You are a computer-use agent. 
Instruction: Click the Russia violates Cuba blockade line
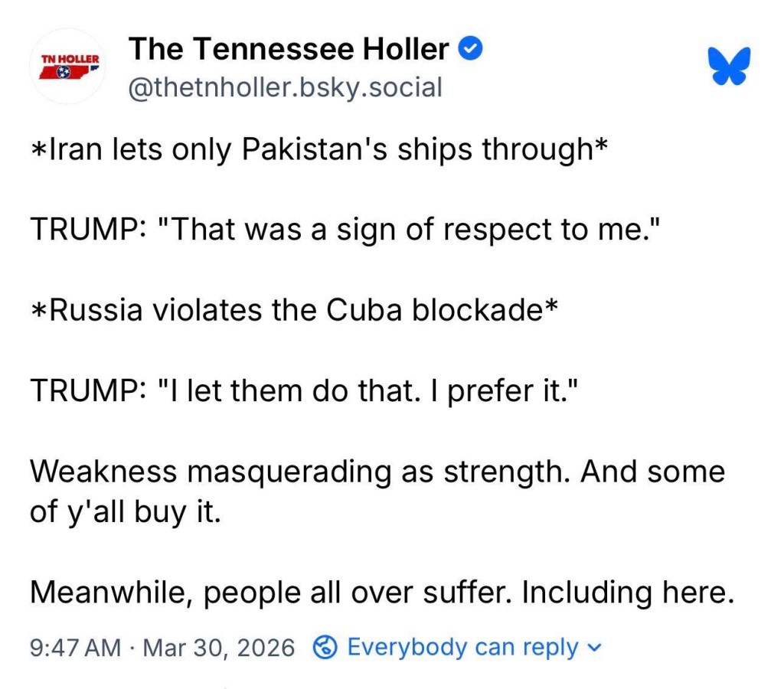292,311
